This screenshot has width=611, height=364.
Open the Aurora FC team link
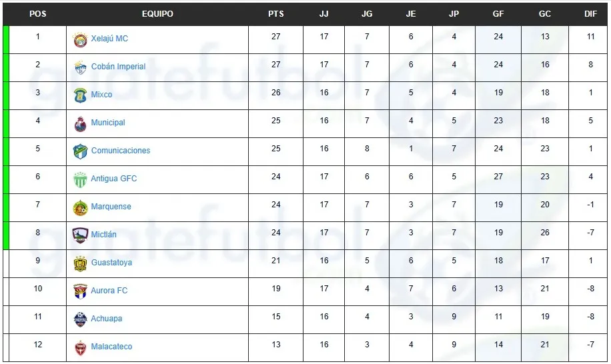click(109, 291)
